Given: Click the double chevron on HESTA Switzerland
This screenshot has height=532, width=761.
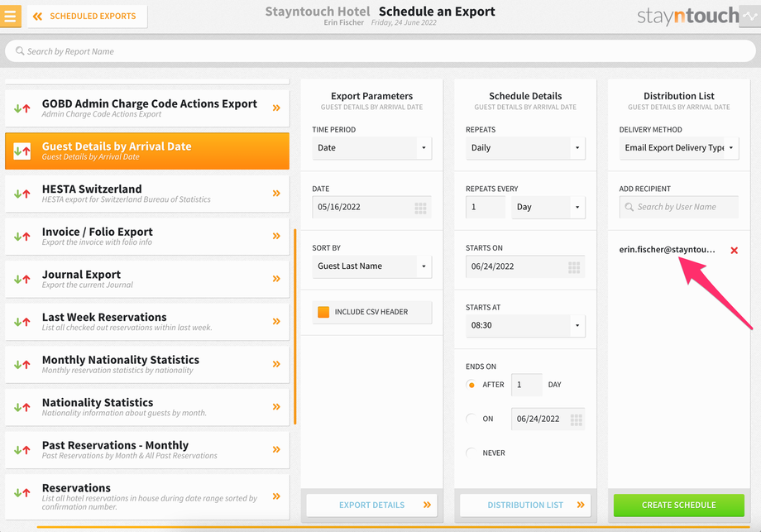Looking at the screenshot, I should point(276,193).
